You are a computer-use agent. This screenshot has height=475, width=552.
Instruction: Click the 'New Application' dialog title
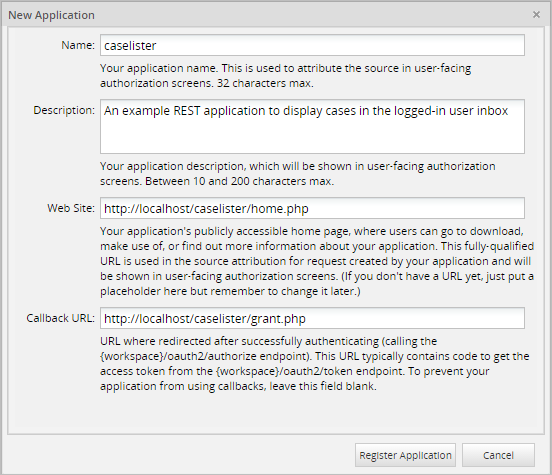51,15
